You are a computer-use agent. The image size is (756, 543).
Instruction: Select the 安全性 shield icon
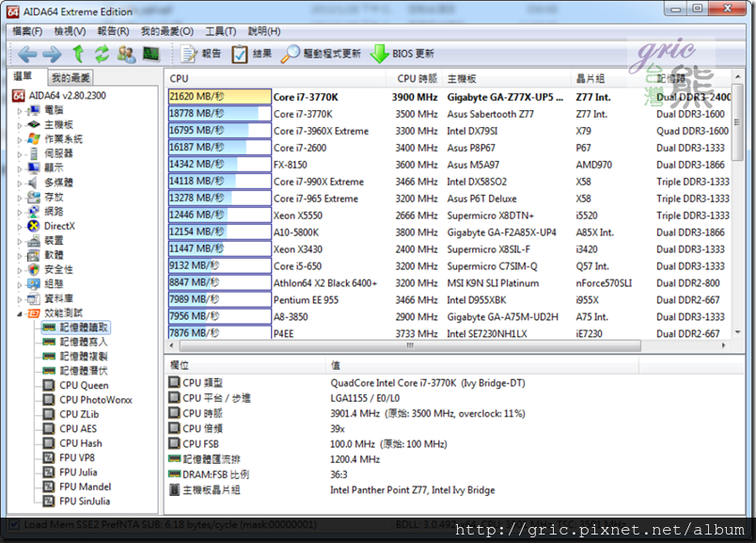point(33,269)
